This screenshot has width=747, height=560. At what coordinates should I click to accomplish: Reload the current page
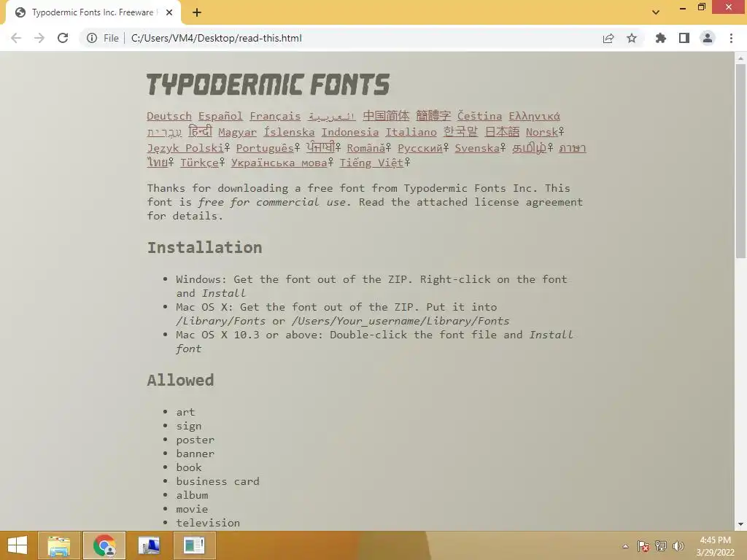(63, 38)
